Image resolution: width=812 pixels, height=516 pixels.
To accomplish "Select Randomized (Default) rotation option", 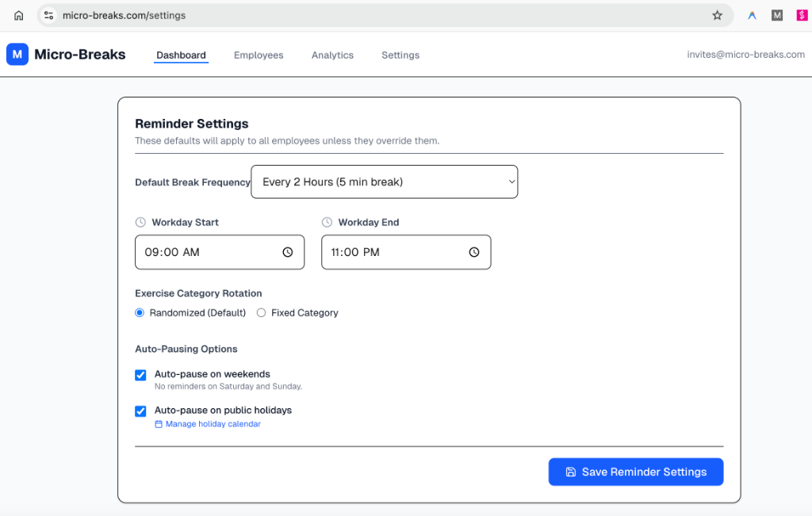I will pyautogui.click(x=140, y=313).
